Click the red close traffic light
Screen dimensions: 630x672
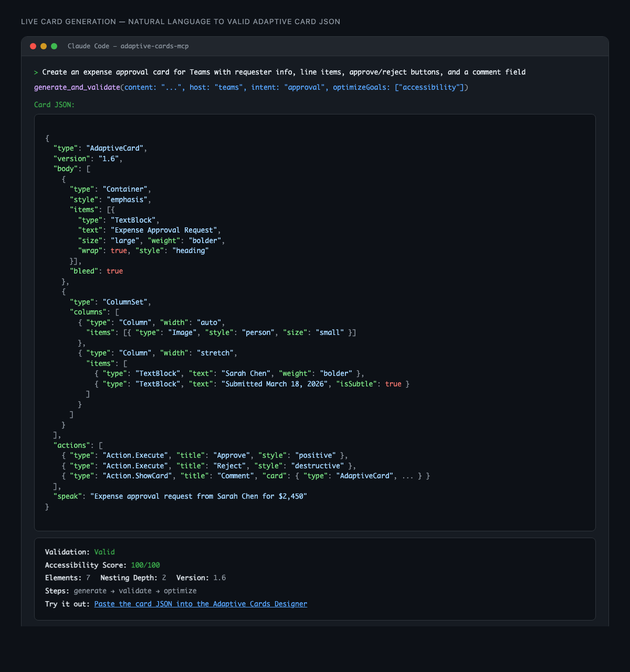[33, 46]
